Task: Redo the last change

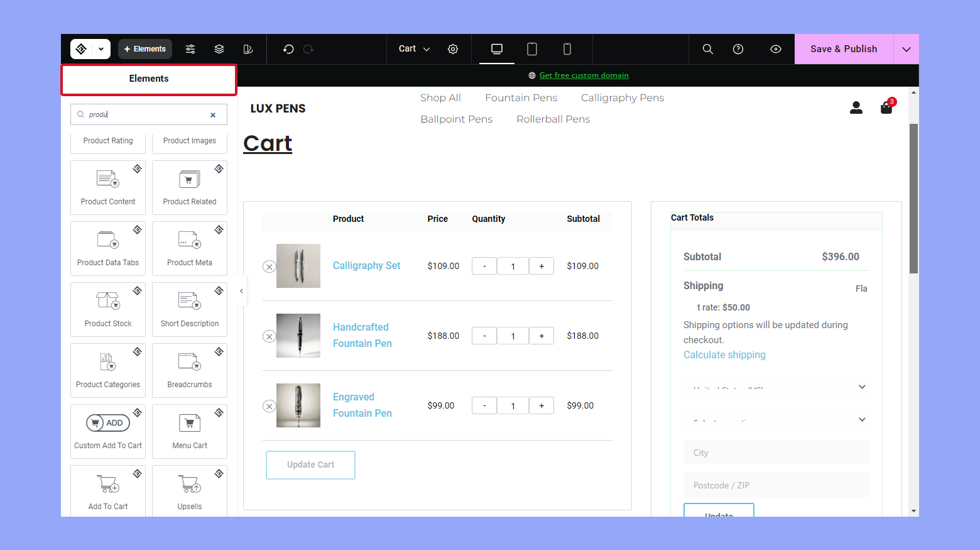Action: pyautogui.click(x=308, y=48)
